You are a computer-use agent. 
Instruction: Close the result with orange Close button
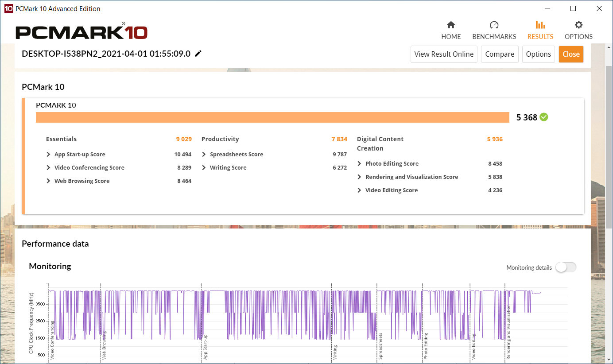[x=571, y=54]
